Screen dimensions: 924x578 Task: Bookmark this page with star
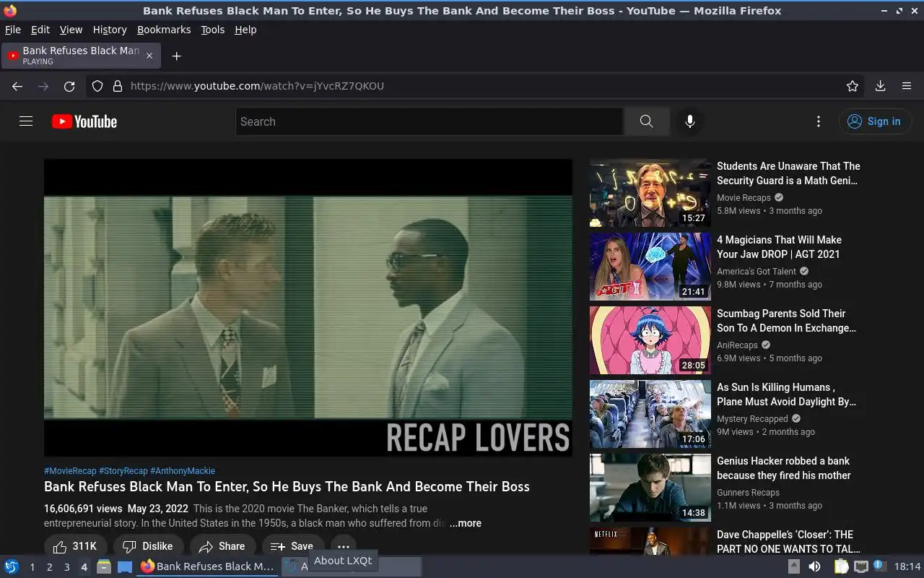[853, 86]
